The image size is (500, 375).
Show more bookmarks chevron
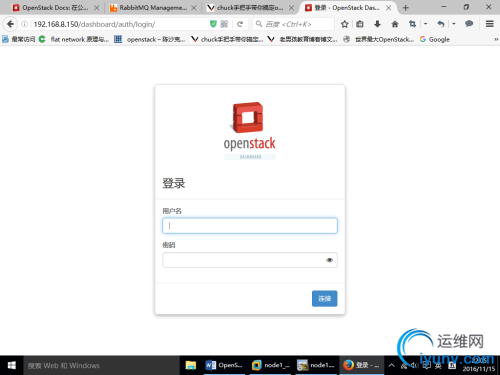click(x=496, y=39)
